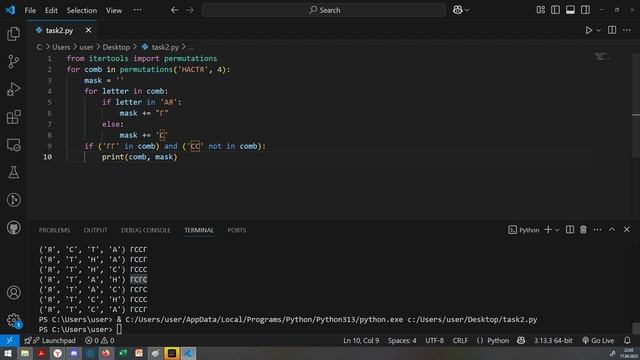This screenshot has height=360, width=640.
Task: Click the Discord icon in taskbar
Action: pyautogui.click(x=74, y=353)
